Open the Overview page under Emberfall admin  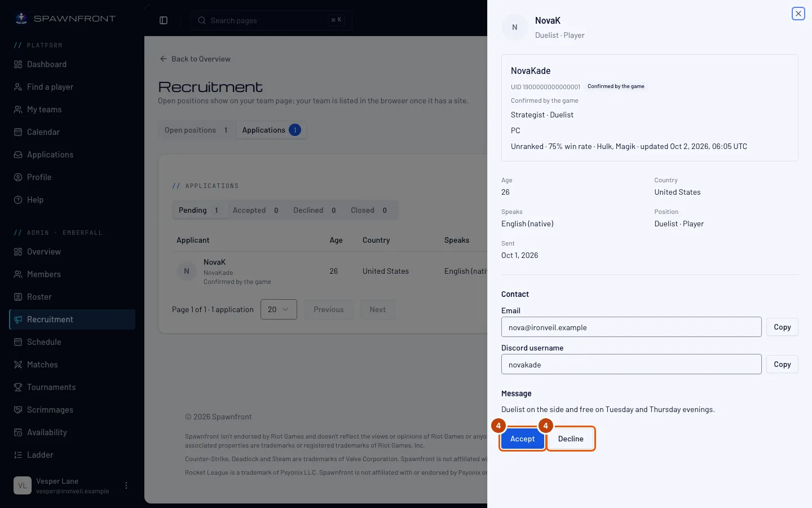[x=72, y=252]
